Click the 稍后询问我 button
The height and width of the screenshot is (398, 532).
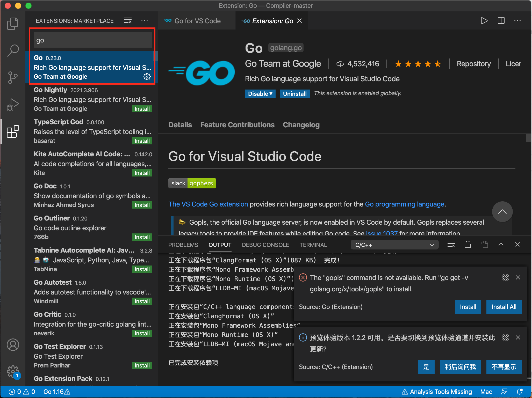(460, 367)
